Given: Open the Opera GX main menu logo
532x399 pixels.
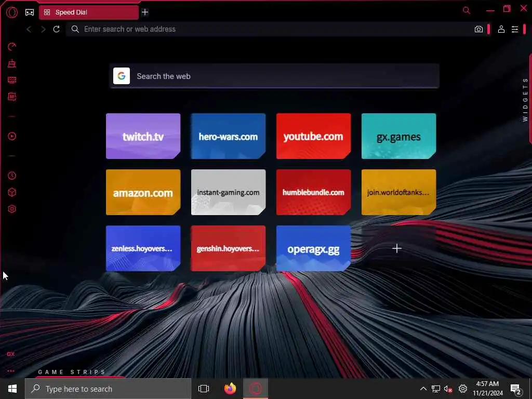Looking at the screenshot, I should point(12,12).
